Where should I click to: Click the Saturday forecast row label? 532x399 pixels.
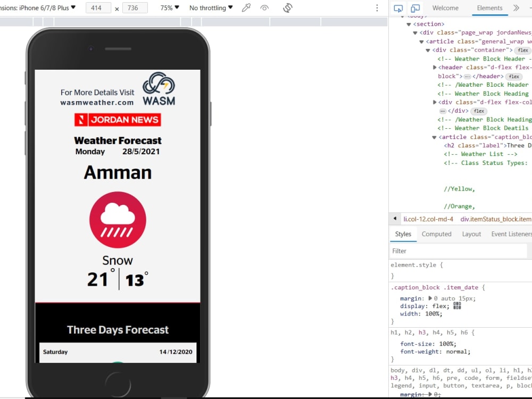point(55,352)
